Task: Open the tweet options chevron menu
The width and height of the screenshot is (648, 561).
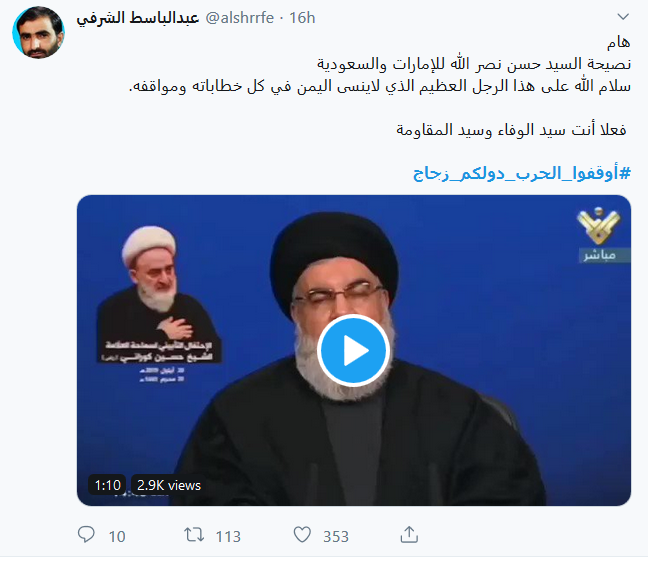Action: point(623,17)
